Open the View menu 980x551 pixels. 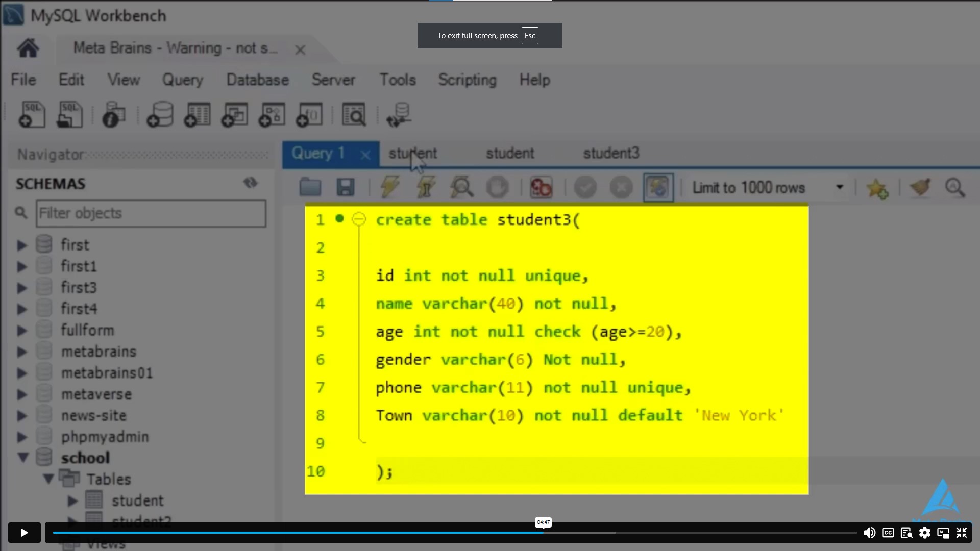(x=124, y=80)
